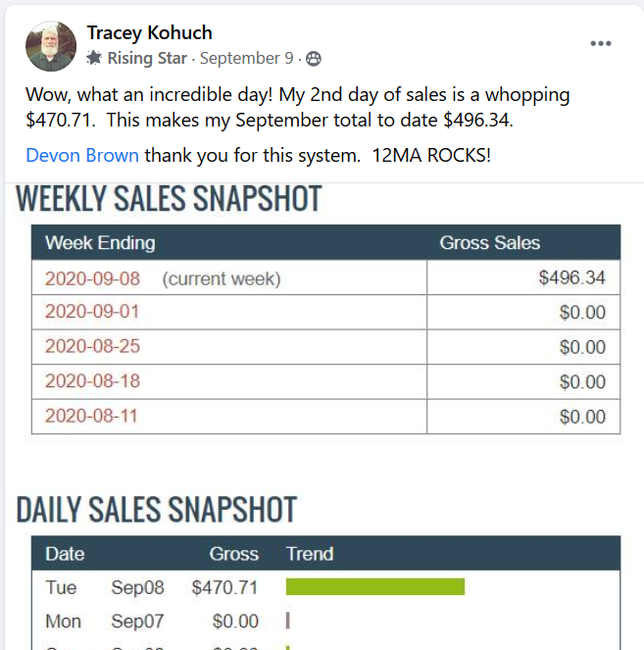
Task: Click the Weekly Sales Snapshot image heading
Action: point(169,199)
